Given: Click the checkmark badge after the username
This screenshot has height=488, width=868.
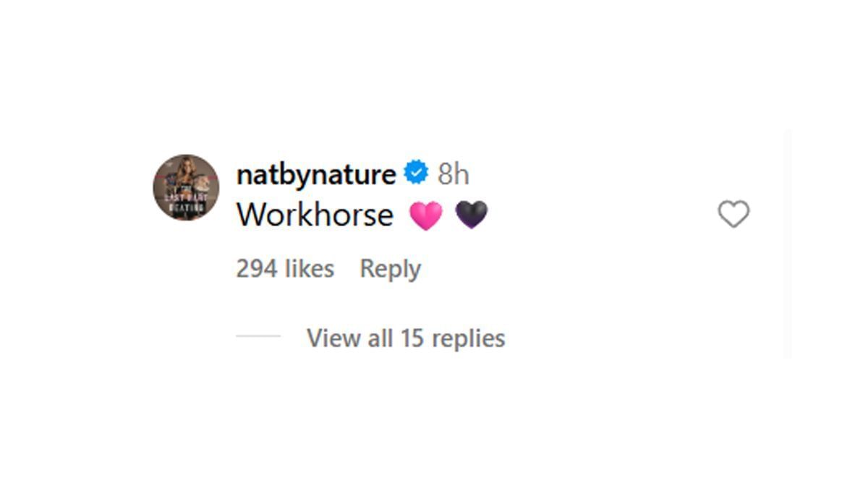Looking at the screenshot, I should click(x=416, y=174).
